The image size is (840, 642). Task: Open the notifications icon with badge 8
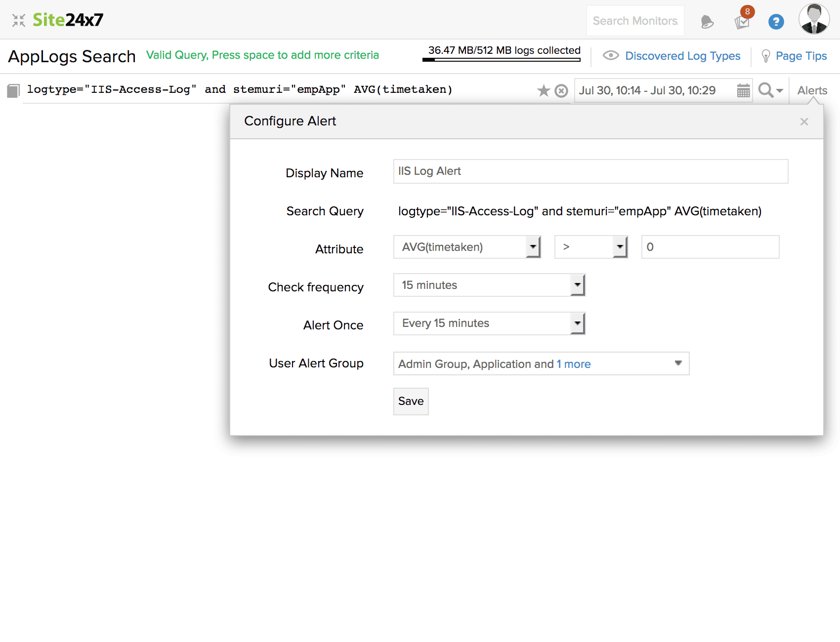(742, 22)
